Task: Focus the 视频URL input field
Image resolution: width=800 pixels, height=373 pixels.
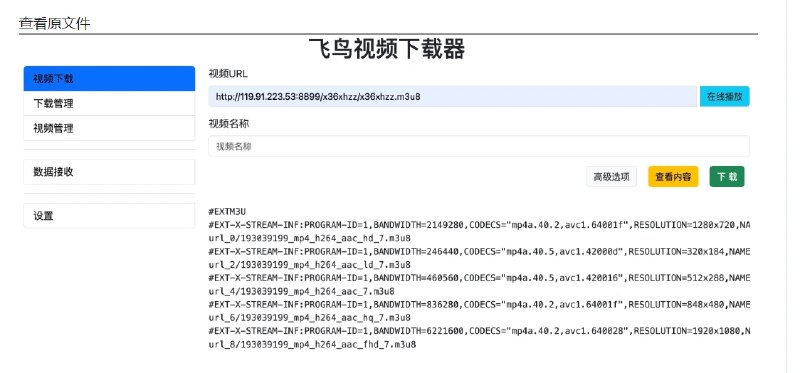Action: [453, 96]
